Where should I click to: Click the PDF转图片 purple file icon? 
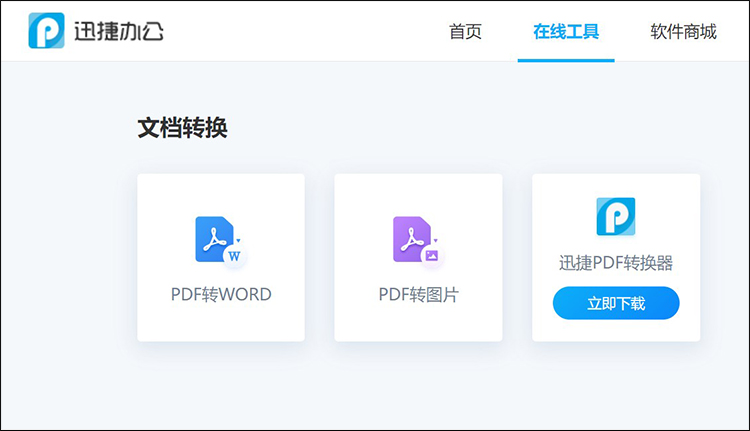coord(419,241)
